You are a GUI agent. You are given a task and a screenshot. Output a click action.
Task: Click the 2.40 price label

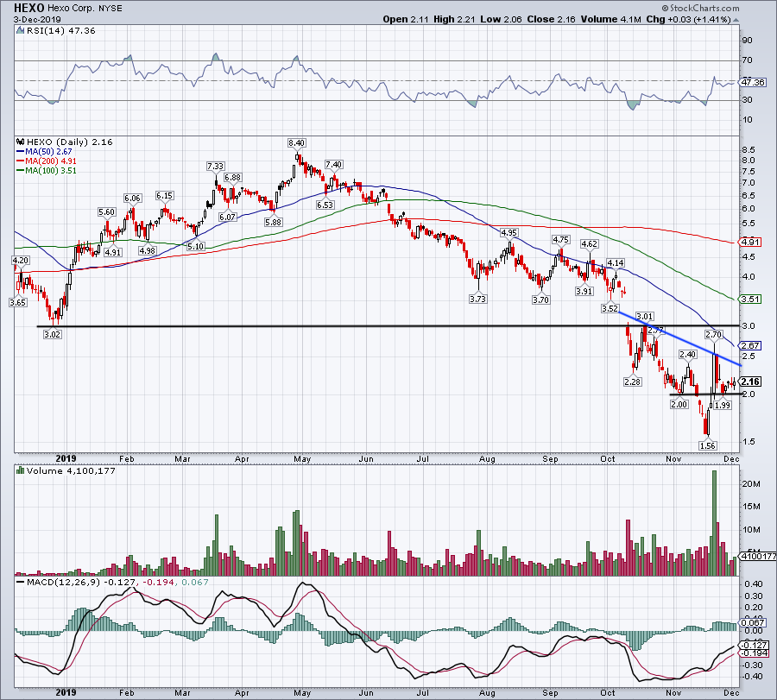pyautogui.click(x=688, y=354)
